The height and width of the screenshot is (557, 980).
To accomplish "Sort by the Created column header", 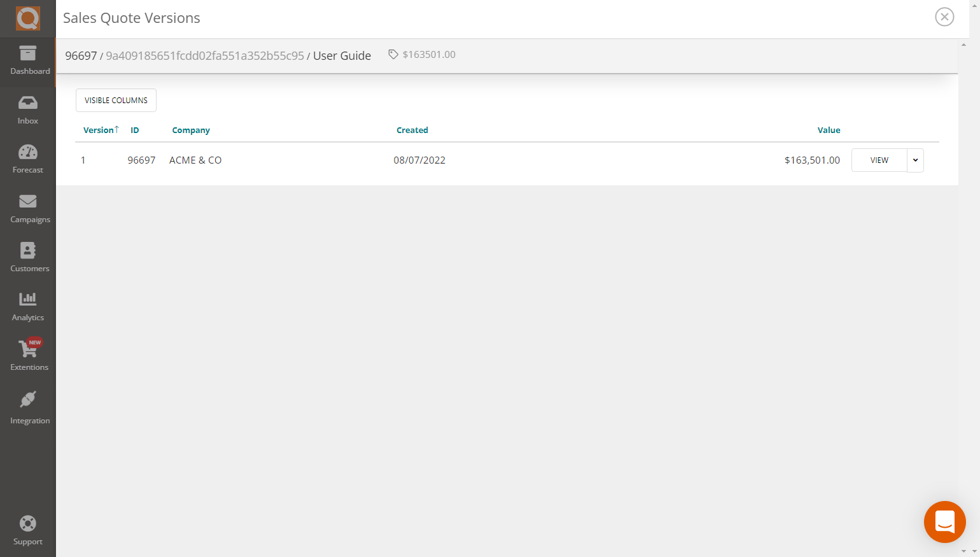I will point(412,130).
